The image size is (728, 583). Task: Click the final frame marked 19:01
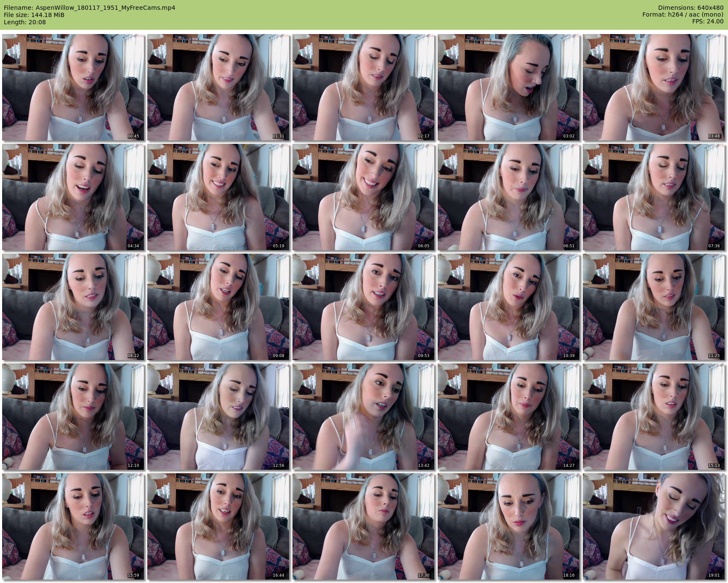coord(654,526)
